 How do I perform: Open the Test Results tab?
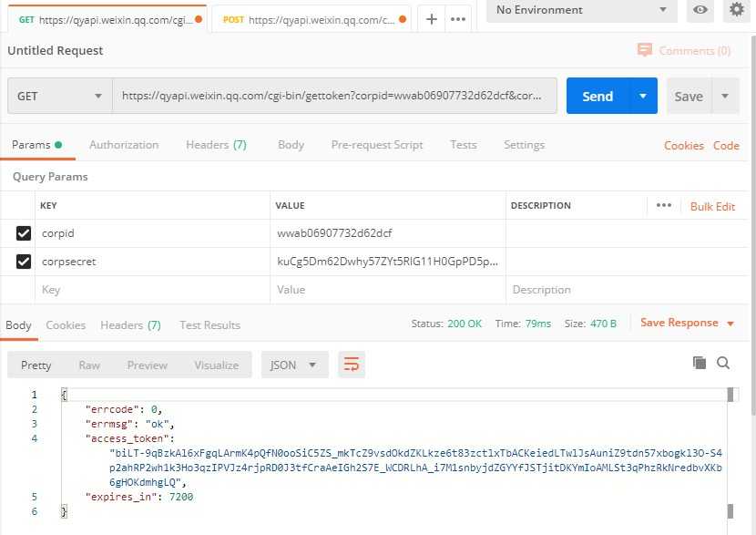[209, 325]
